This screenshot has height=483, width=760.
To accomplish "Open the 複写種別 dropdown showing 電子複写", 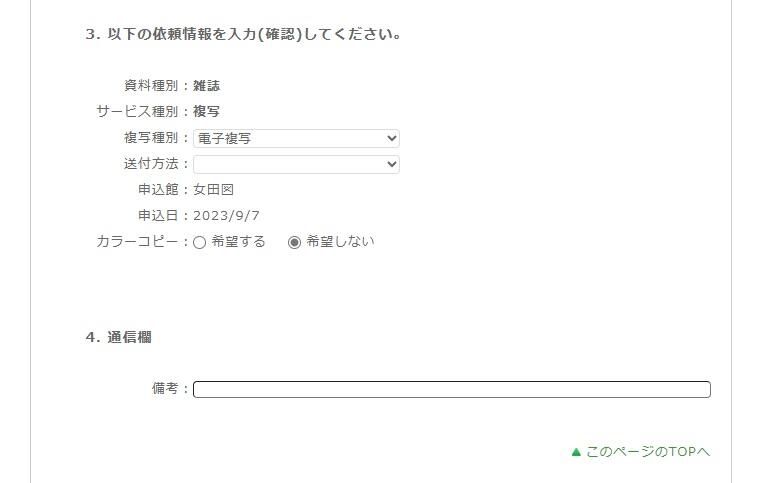I will coord(296,138).
